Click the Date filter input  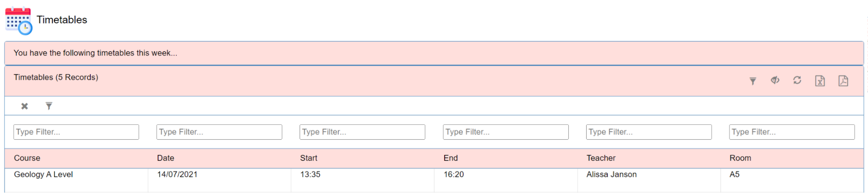coord(219,132)
